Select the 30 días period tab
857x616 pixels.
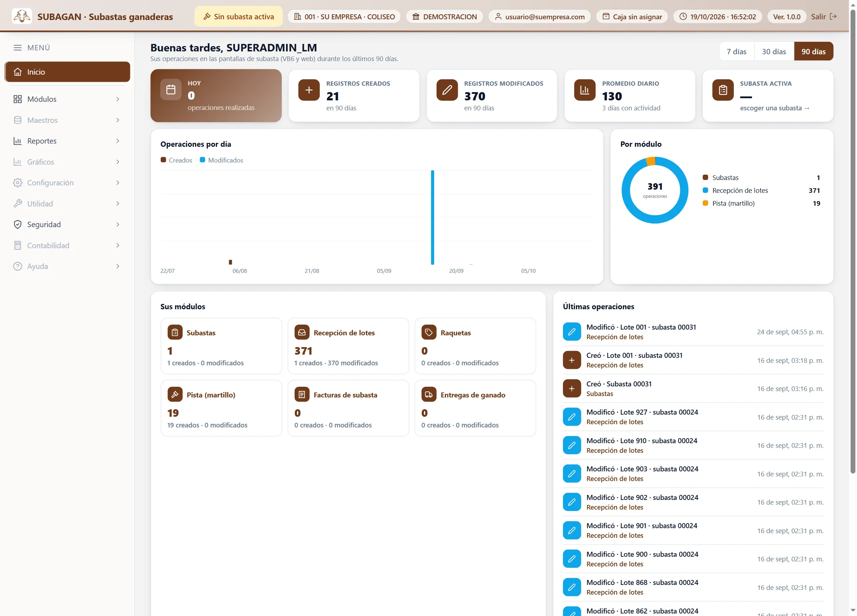click(774, 51)
